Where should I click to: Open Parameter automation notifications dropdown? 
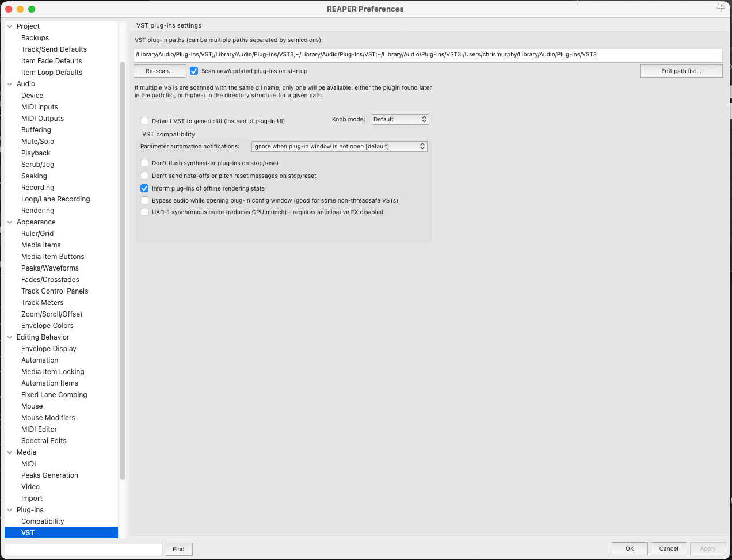pyautogui.click(x=340, y=146)
